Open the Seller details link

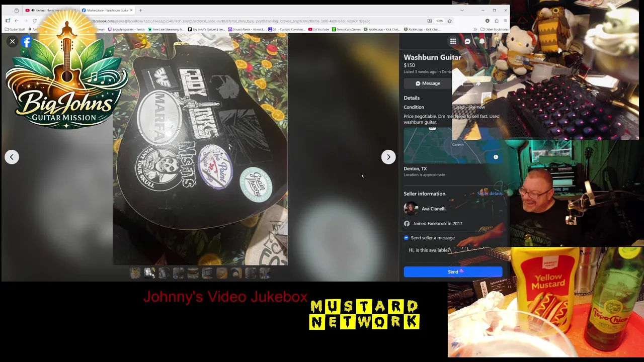[x=490, y=194]
